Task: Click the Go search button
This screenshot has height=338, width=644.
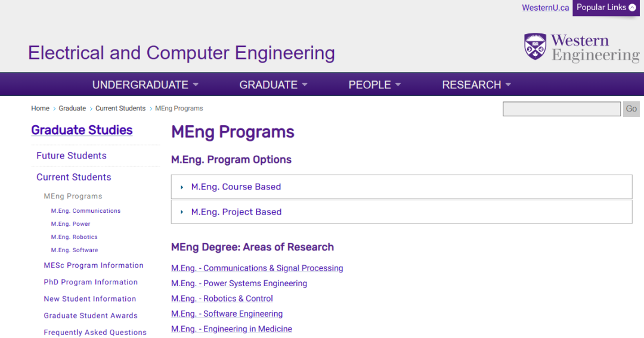Action: tap(631, 109)
